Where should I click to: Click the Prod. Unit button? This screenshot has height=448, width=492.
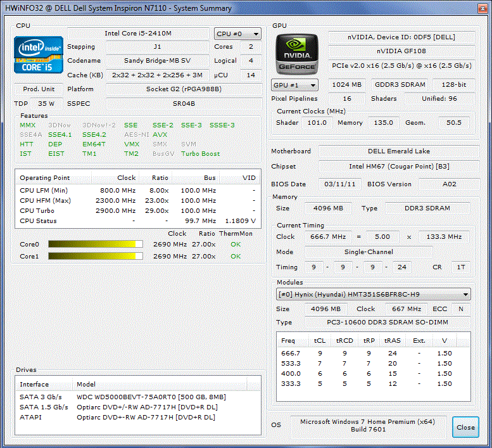(x=39, y=89)
